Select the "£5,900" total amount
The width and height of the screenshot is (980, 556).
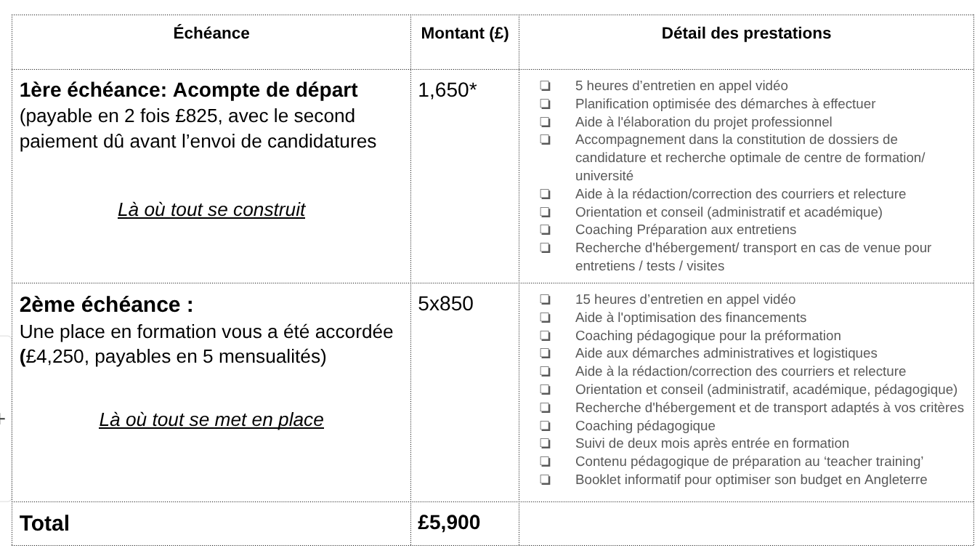tap(449, 523)
